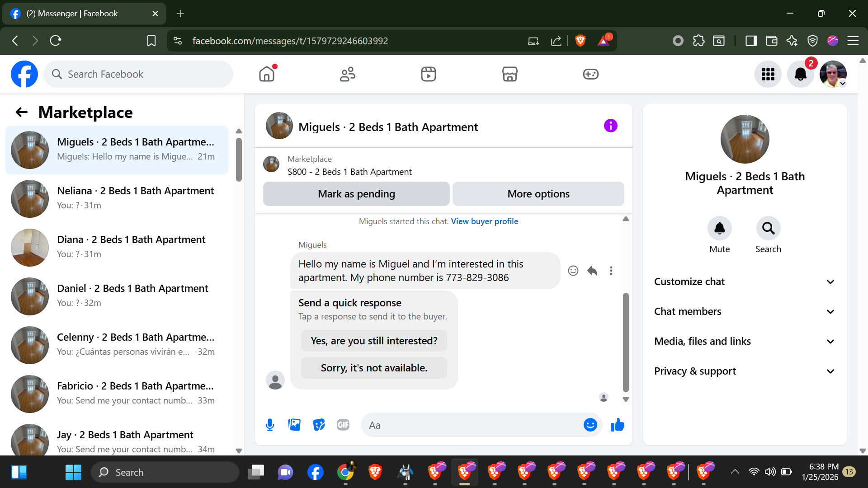868x488 pixels.
Task: Show hidden system tray icons
Action: pyautogui.click(x=735, y=472)
